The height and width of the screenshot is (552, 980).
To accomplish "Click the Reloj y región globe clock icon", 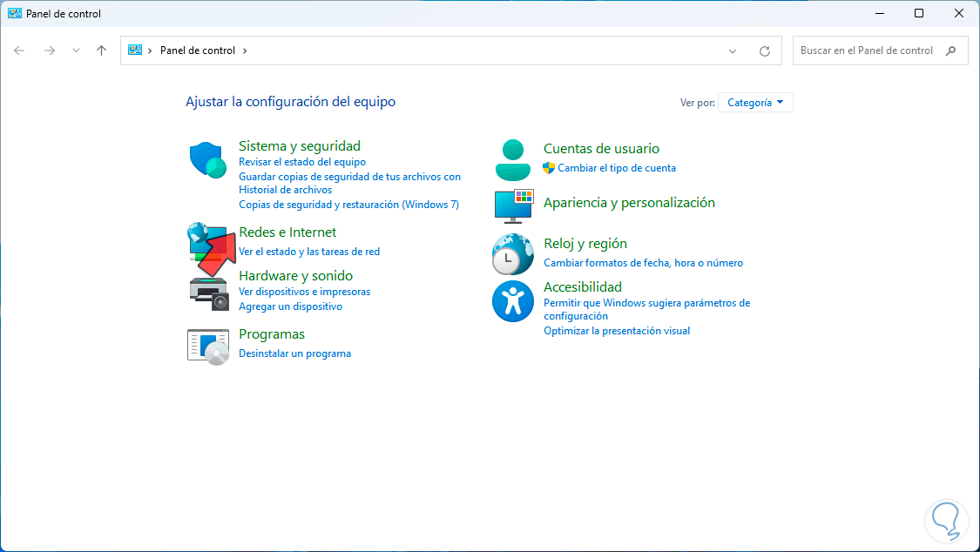I will 512,254.
